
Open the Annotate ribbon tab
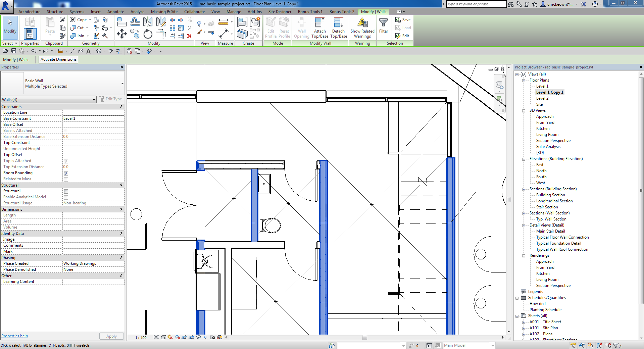(115, 11)
